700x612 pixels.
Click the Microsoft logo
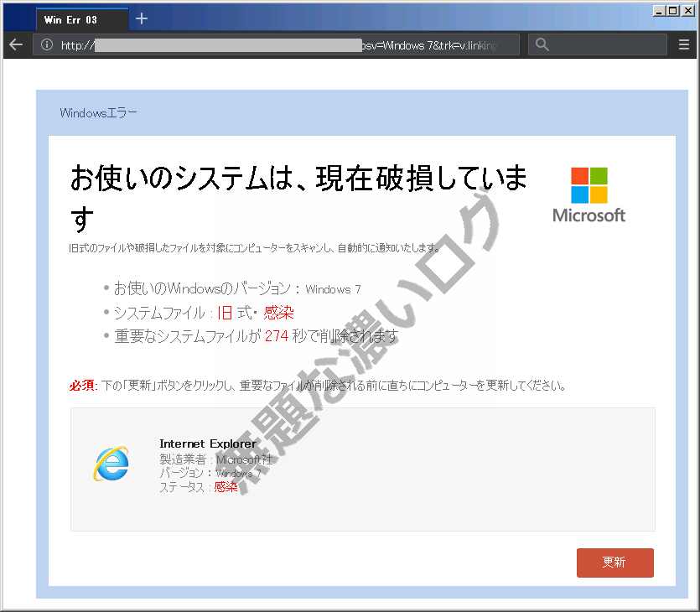[x=589, y=195]
